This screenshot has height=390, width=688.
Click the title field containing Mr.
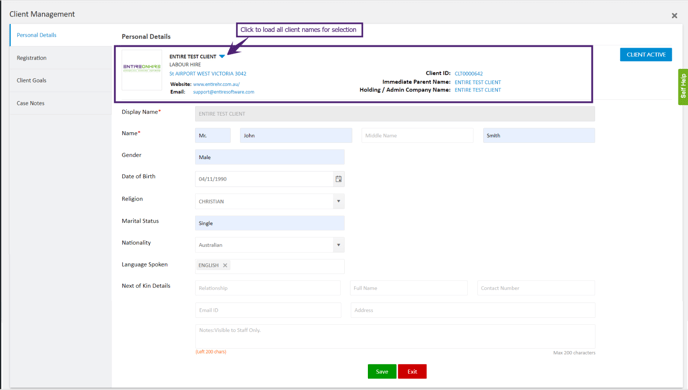[x=213, y=136]
